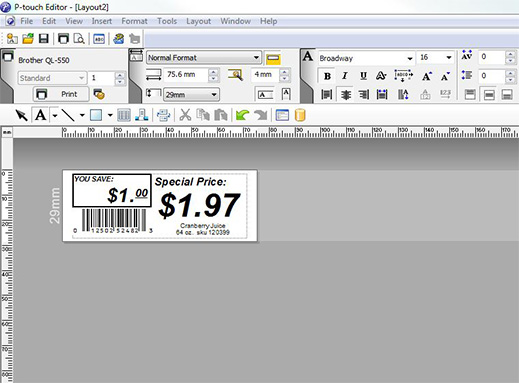Toggle Underline formatting
Viewport: 519px width, 383px height.
(363, 76)
